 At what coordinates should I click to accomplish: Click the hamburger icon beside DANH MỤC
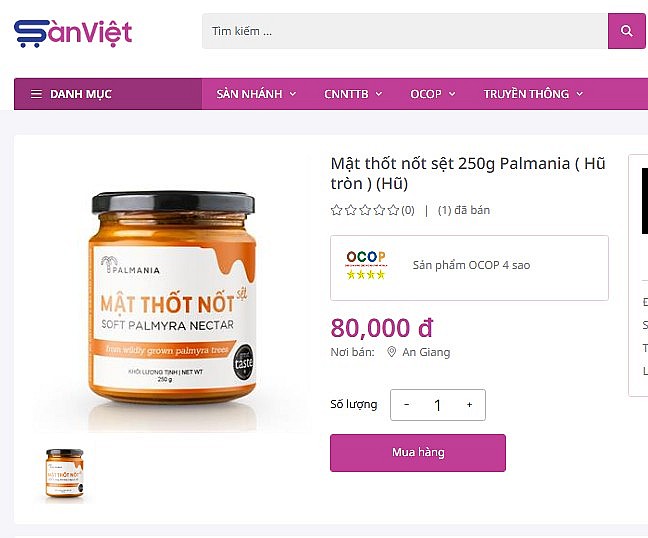36,94
